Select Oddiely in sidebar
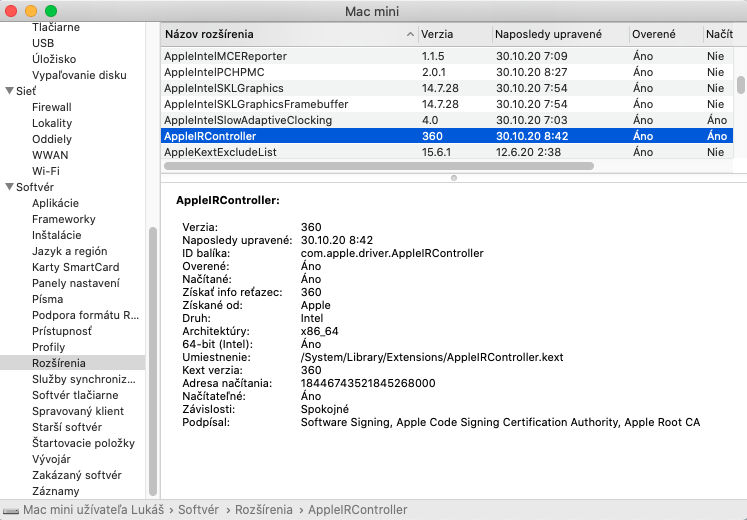747x520 pixels. point(51,139)
